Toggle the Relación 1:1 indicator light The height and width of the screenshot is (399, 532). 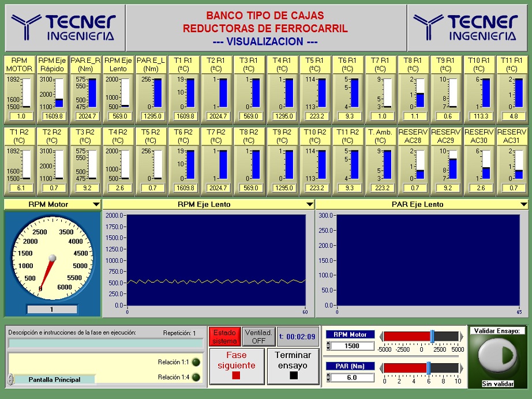pyautogui.click(x=196, y=362)
